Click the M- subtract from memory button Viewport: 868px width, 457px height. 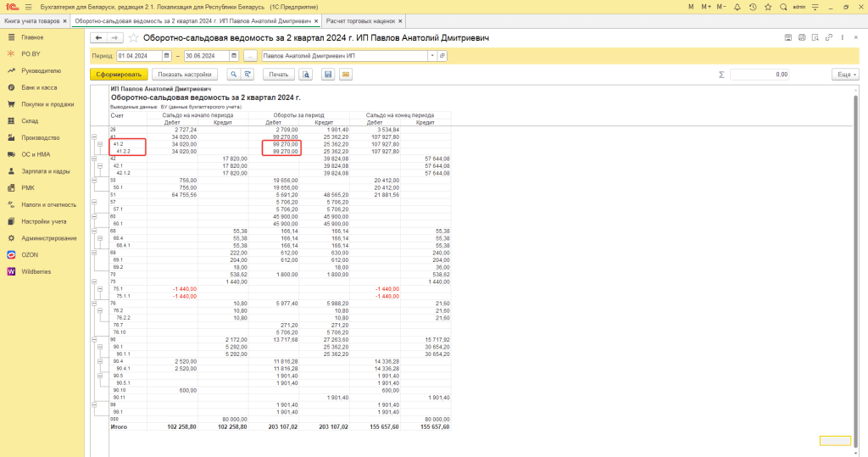(721, 7)
